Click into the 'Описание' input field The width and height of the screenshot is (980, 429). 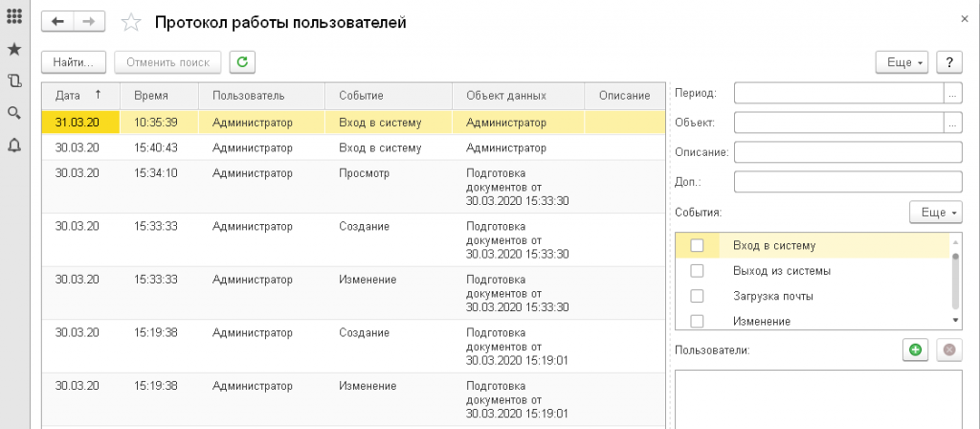847,153
